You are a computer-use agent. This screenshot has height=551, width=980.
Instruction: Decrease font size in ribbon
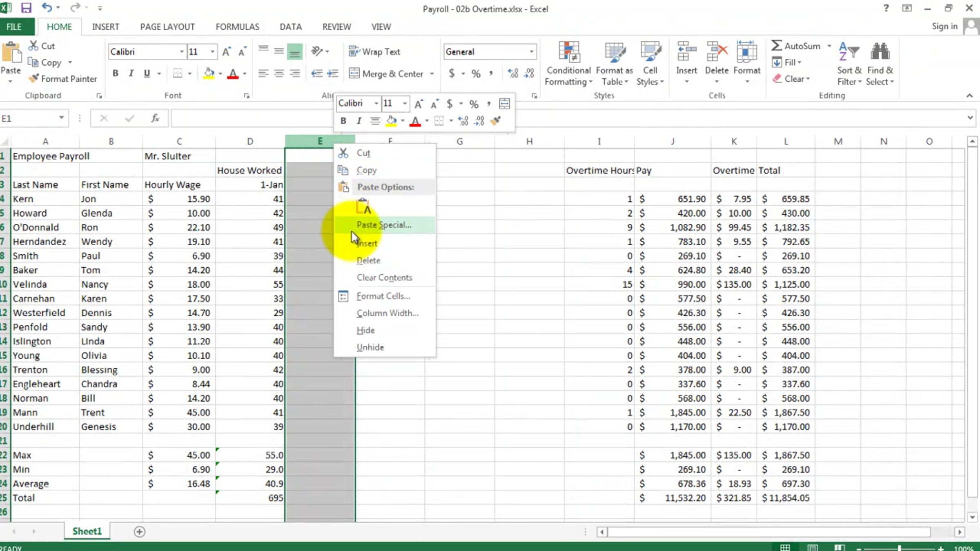pos(242,52)
